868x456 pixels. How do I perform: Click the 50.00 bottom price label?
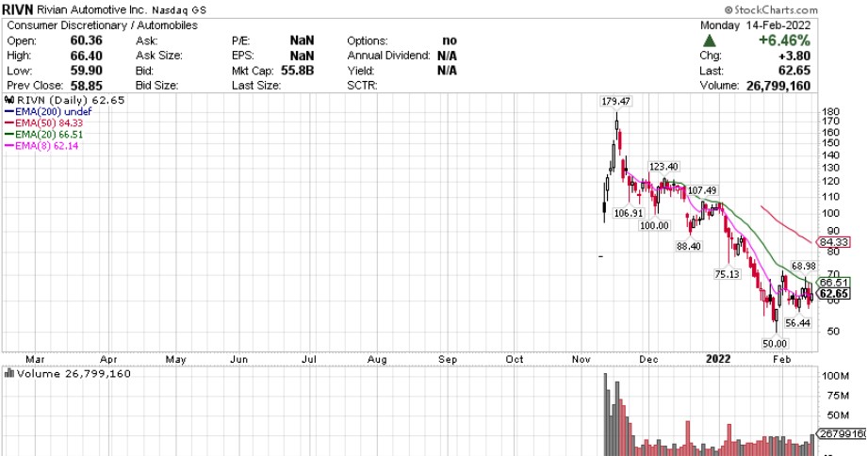775,343
